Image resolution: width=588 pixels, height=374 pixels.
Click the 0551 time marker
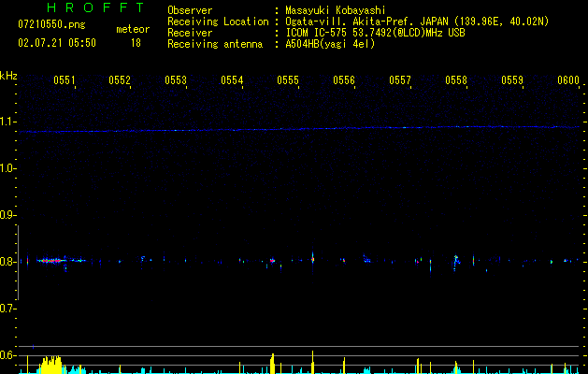(x=65, y=80)
